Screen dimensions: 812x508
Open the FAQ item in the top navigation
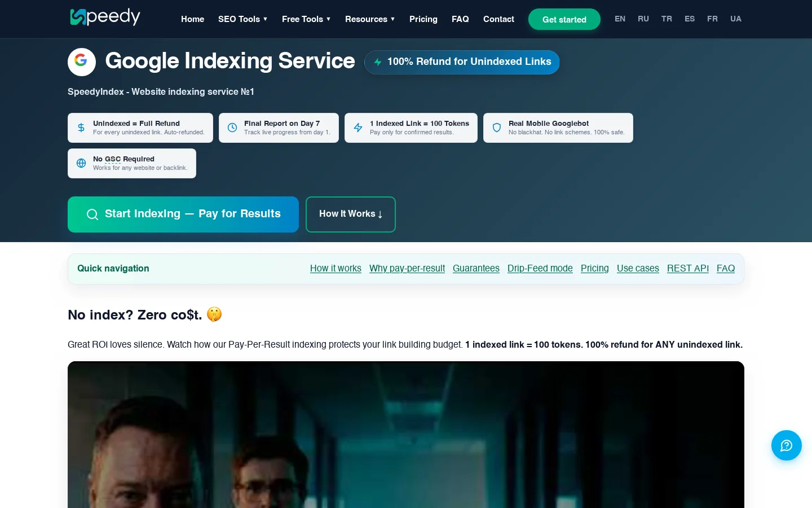click(x=460, y=19)
